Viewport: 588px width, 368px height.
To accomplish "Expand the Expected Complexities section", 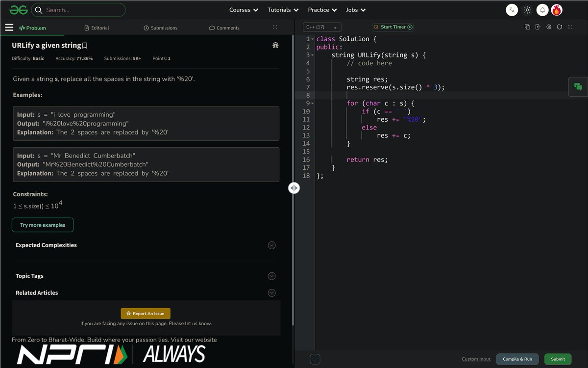I will [272, 245].
